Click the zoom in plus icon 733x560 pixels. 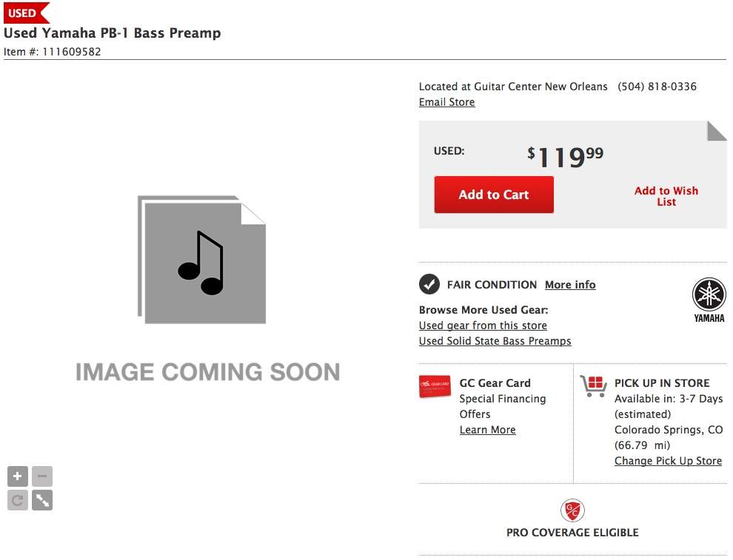(18, 476)
